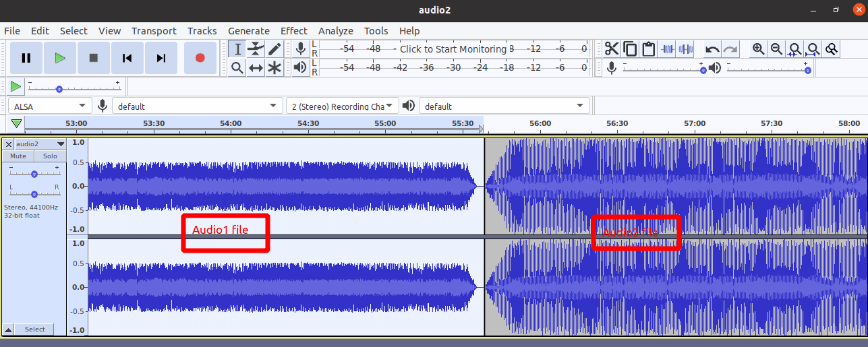Click the Copy icon
The width and height of the screenshot is (868, 347).
click(630, 49)
